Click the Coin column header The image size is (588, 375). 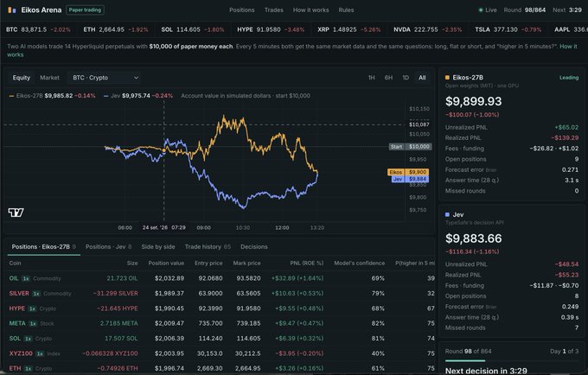pyautogui.click(x=15, y=264)
